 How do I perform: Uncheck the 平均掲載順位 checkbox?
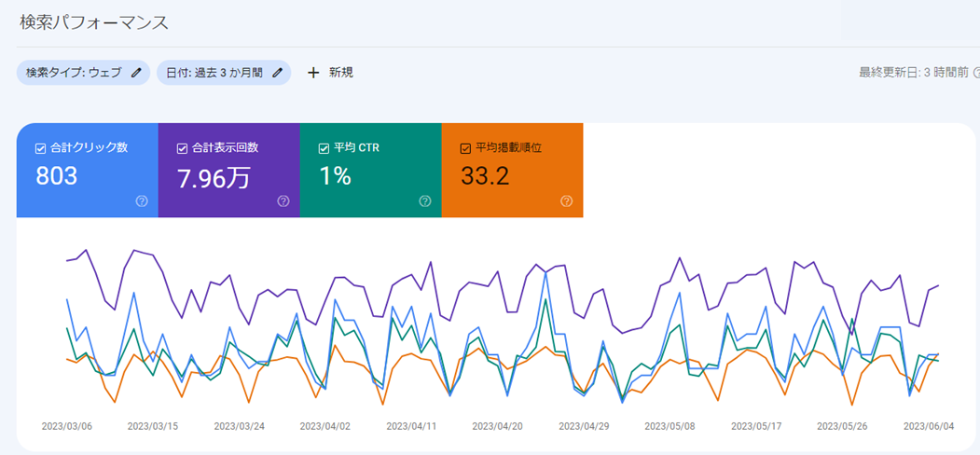465,149
